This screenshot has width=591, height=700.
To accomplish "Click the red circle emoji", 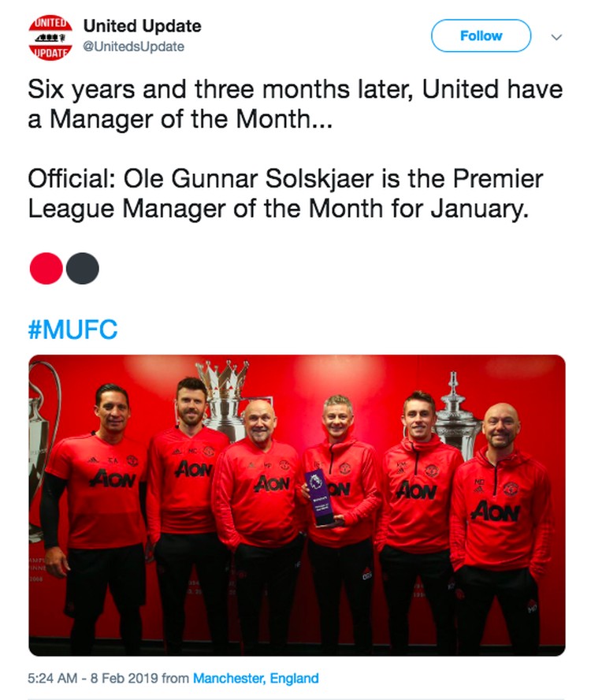I will [x=46, y=268].
